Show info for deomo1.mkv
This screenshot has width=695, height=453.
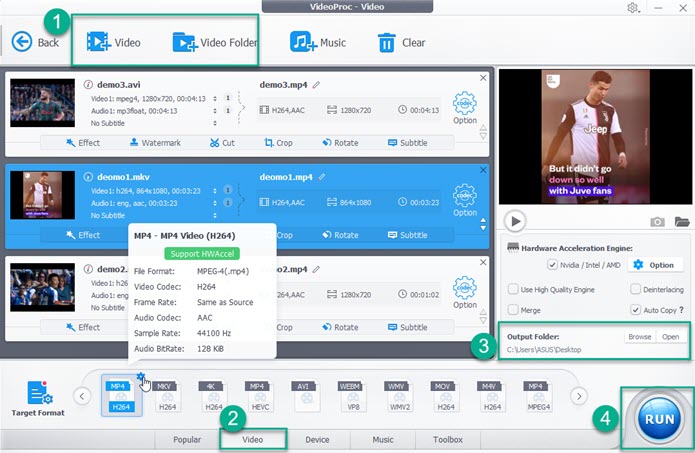[88, 176]
